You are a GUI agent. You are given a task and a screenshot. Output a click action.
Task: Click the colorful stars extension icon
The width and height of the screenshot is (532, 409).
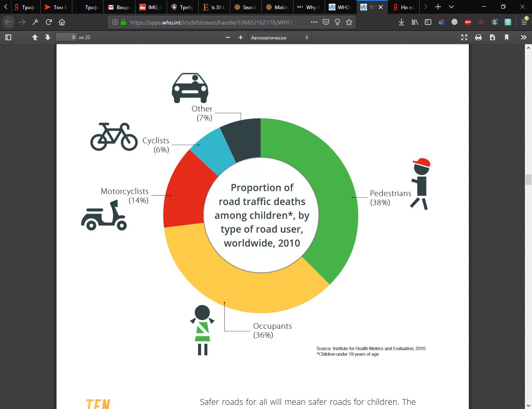point(441,22)
